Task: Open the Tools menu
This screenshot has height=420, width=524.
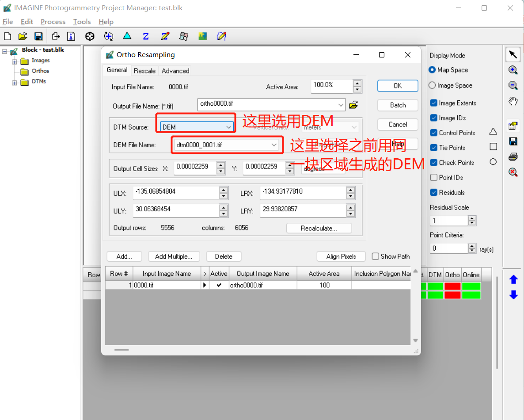Action: pyautogui.click(x=82, y=22)
